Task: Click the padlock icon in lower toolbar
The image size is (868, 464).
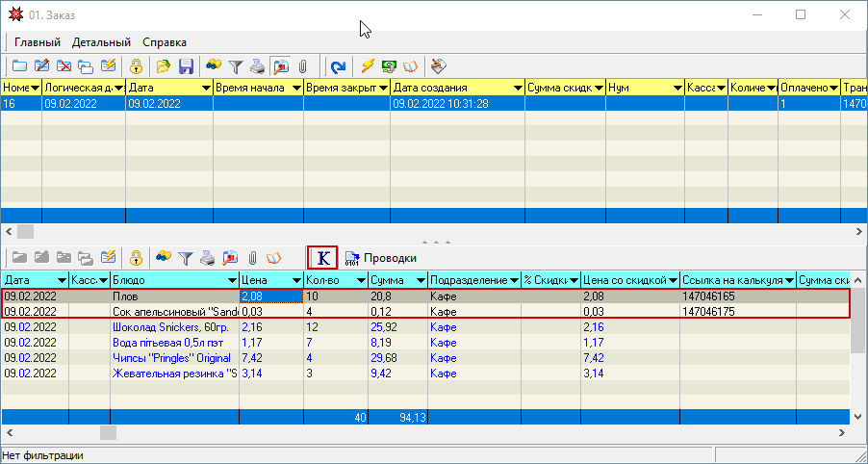Action: coord(137,258)
